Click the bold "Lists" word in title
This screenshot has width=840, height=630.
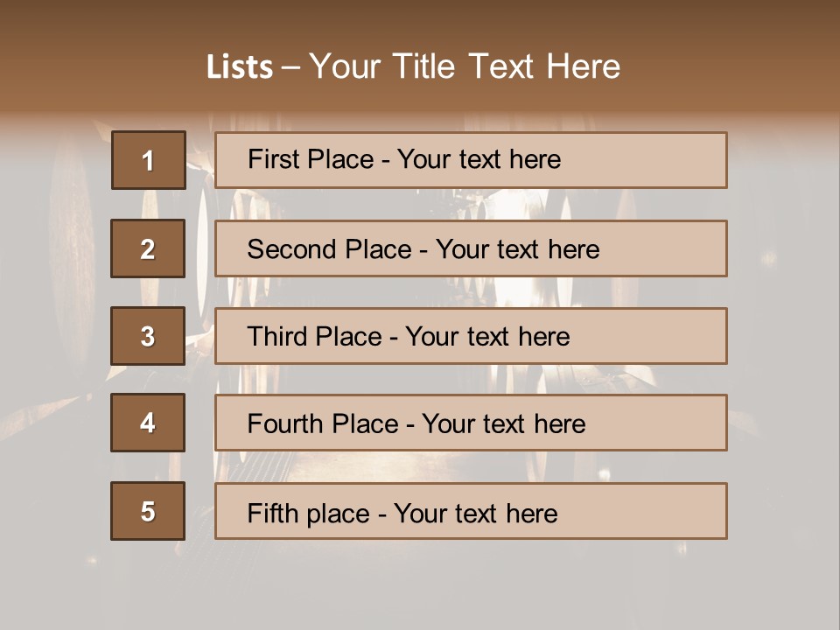click(239, 66)
